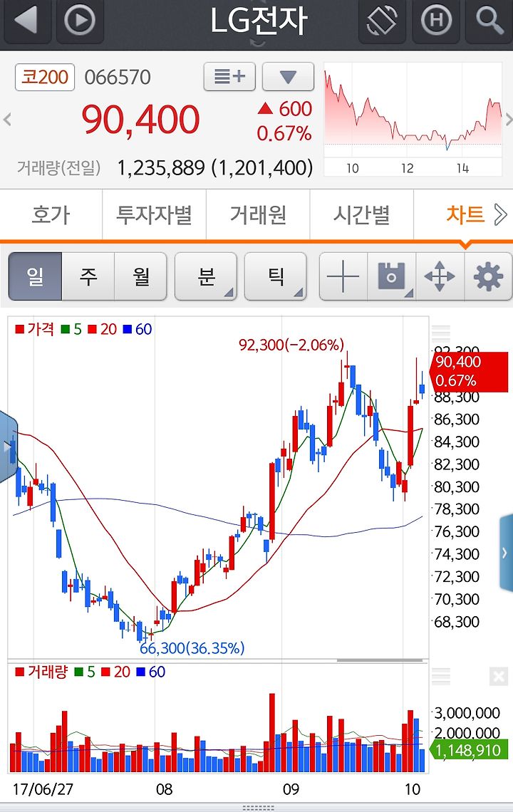Tap the 17/06/27 date label
The image size is (513, 812).
click(43, 789)
